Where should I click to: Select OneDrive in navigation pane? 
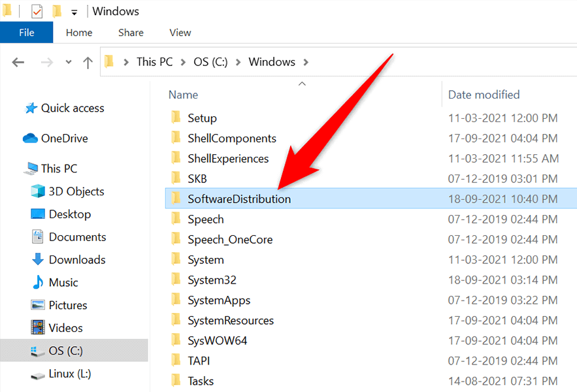pyautogui.click(x=65, y=139)
